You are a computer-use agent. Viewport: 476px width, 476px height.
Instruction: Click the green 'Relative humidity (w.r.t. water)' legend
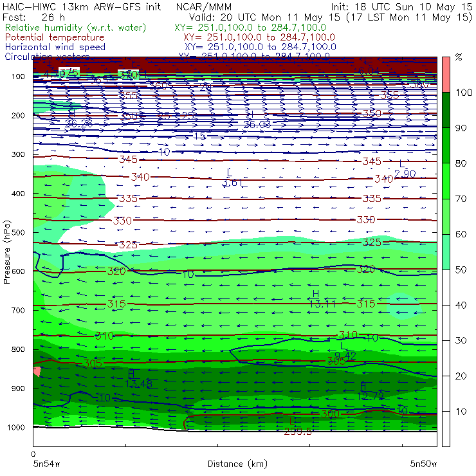[x=76, y=28]
